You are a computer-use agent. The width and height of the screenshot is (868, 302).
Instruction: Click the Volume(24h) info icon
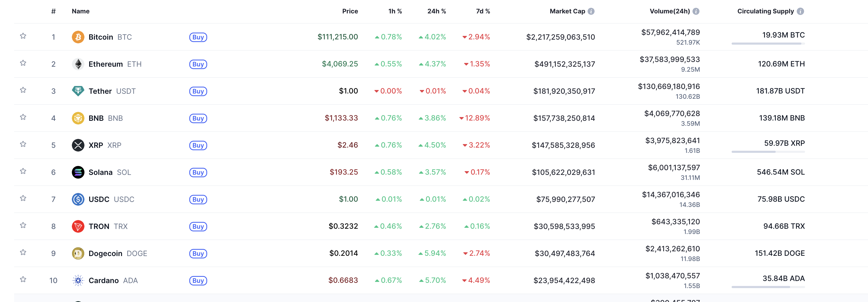click(x=696, y=12)
